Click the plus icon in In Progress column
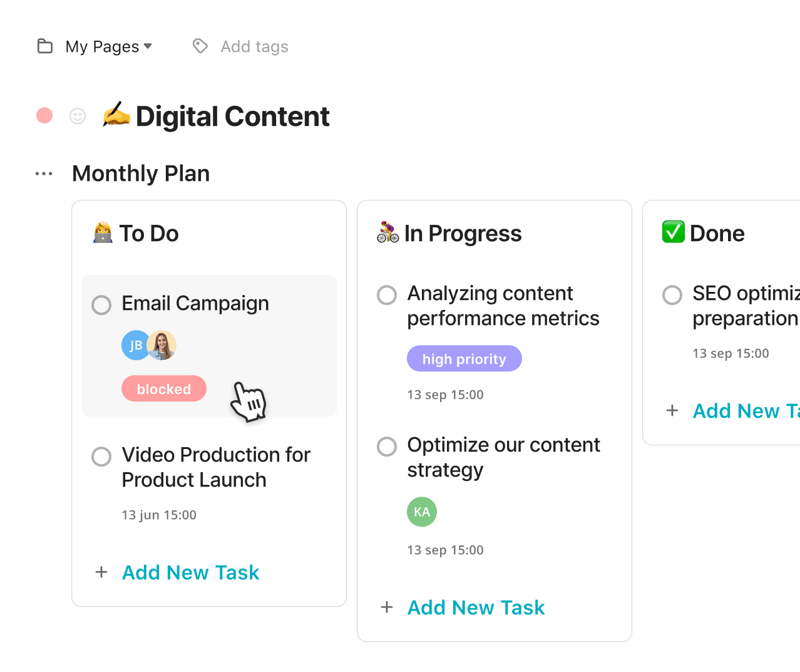The image size is (800, 672). click(387, 607)
